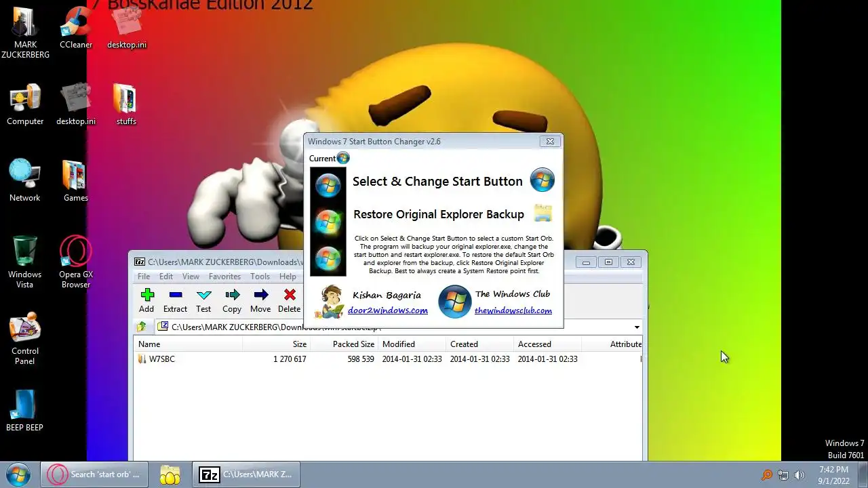
Task: Click the W7SBC size value 1 270 617
Action: click(x=290, y=359)
